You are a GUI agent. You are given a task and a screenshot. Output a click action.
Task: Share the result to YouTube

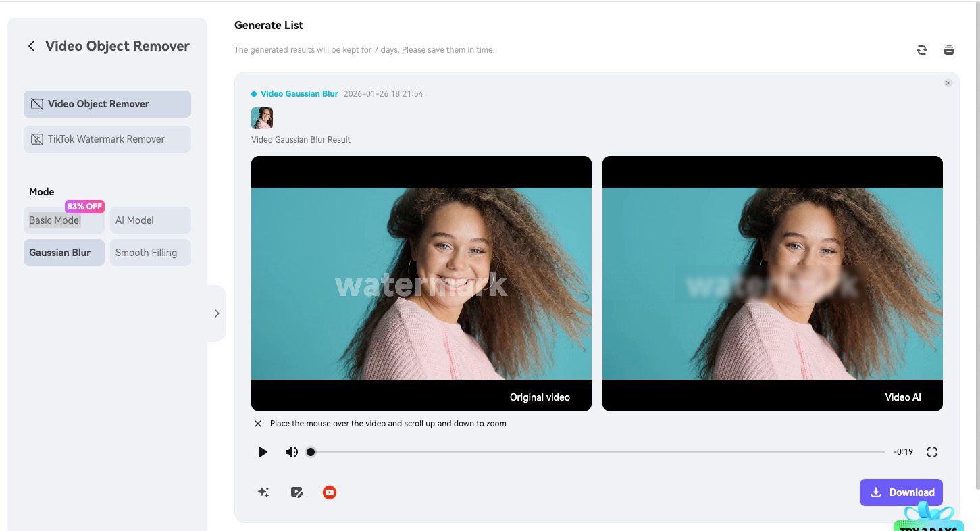tap(330, 492)
